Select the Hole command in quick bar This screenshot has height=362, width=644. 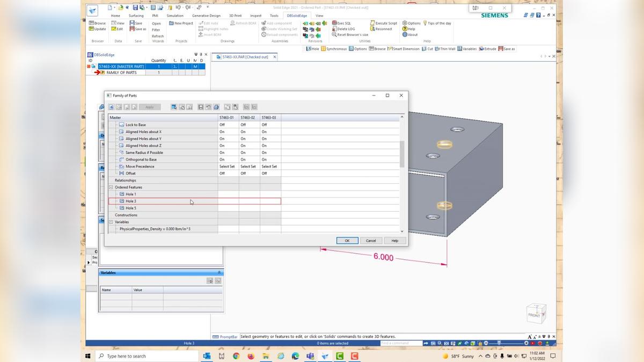(x=312, y=49)
